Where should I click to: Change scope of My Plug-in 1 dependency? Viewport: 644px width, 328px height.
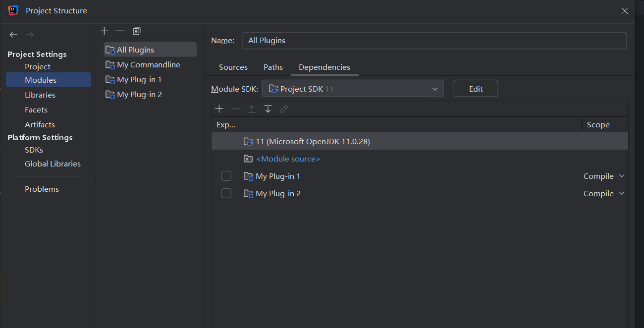(604, 176)
